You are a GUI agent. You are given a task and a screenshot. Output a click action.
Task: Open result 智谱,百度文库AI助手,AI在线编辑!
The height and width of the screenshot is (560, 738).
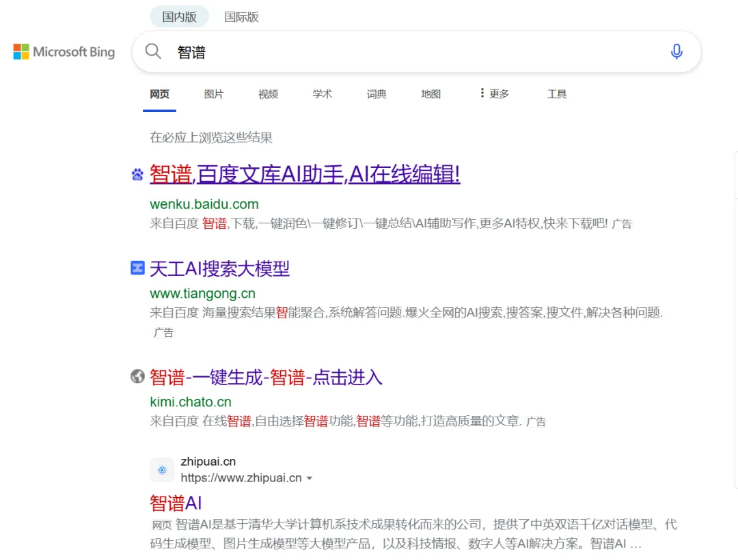pyautogui.click(x=305, y=174)
